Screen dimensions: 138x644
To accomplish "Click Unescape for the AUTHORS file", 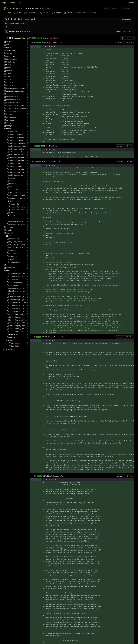I will 120,43.
